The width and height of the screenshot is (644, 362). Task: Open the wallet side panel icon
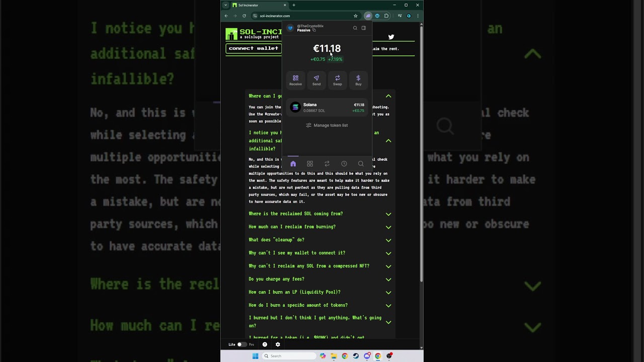(364, 28)
